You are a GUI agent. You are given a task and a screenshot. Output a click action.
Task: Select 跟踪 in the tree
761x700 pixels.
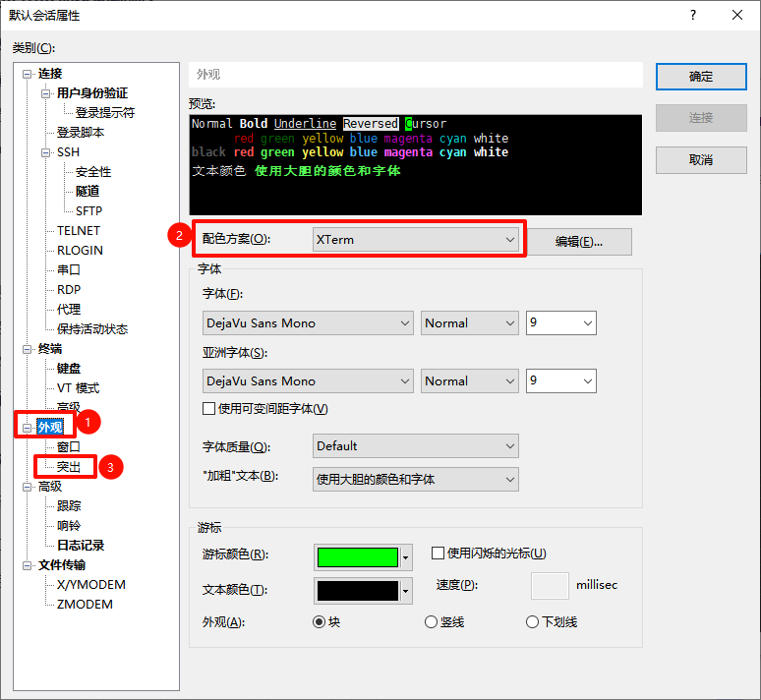69,506
